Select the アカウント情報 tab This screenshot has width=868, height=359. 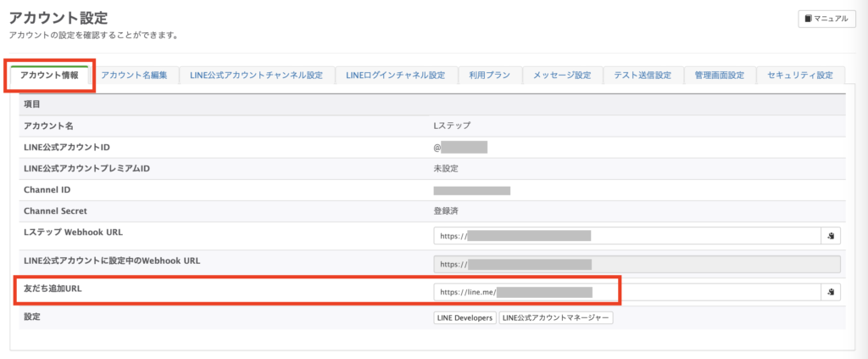click(x=49, y=76)
